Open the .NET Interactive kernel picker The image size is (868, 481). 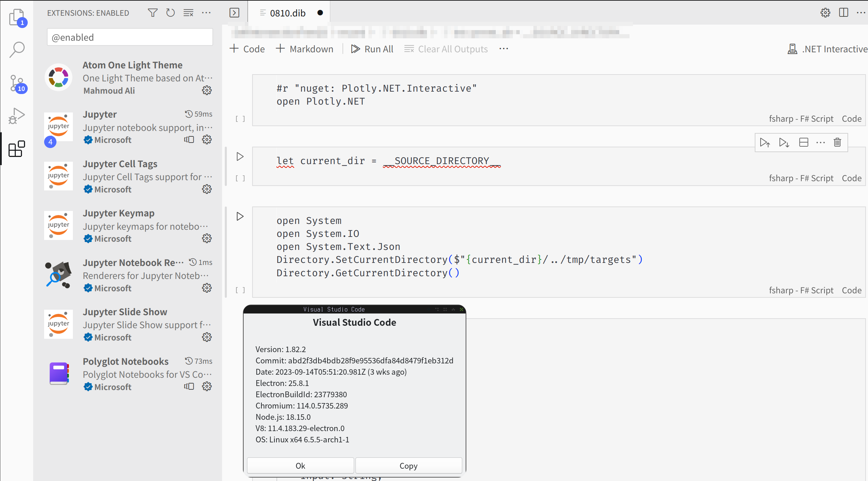click(827, 49)
